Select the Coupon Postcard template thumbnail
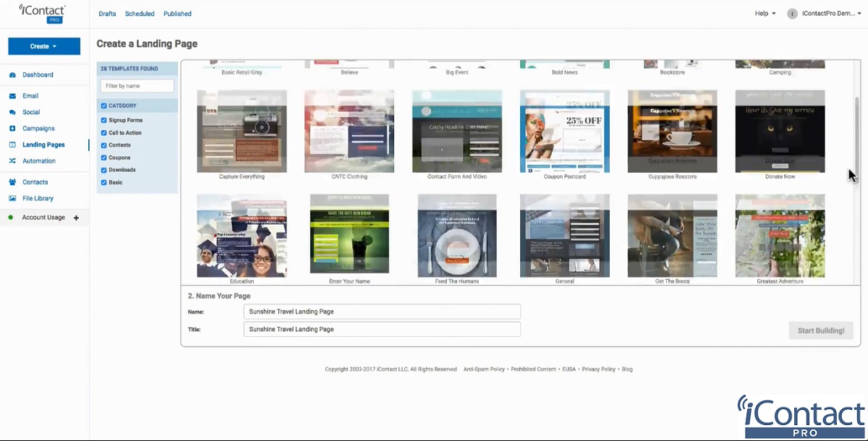This screenshot has width=868, height=441. [564, 132]
